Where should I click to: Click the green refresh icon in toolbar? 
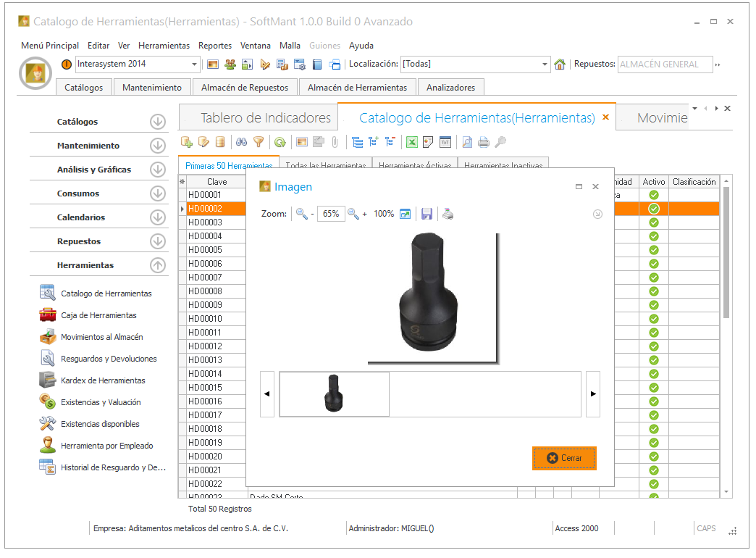point(280,142)
